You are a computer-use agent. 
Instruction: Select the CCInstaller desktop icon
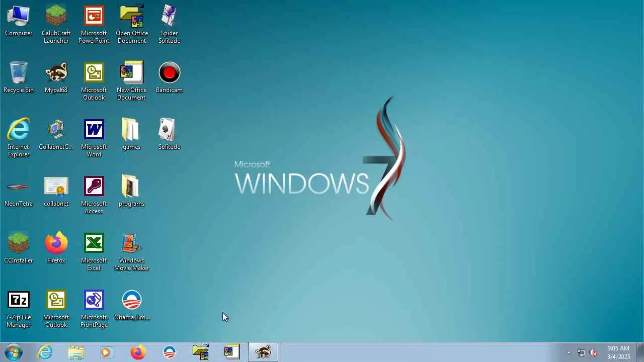[x=19, y=248]
